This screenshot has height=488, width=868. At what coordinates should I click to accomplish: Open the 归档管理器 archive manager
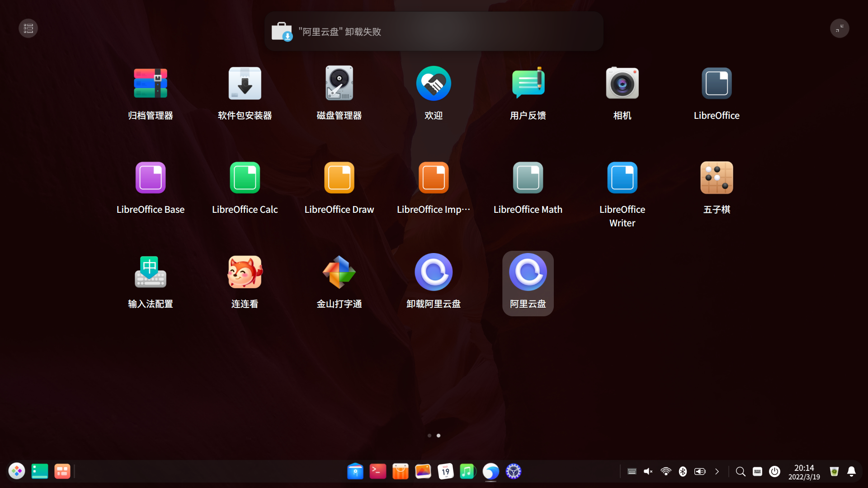151,83
